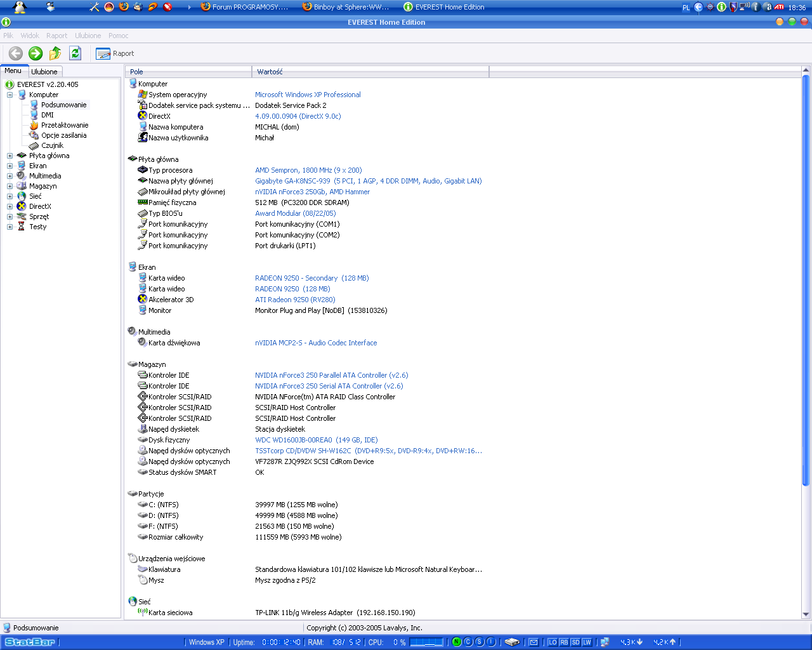812x650 pixels.
Task: Click the Sieć globe icon in sidebar
Action: coord(22,196)
